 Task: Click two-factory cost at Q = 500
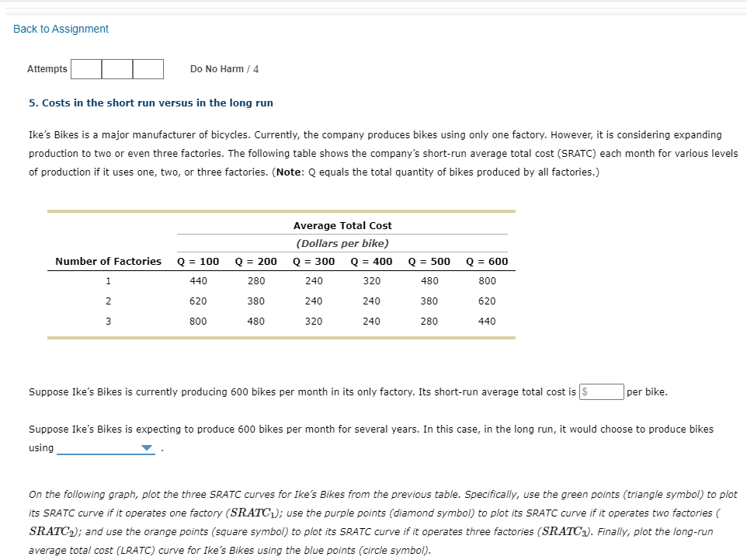click(429, 301)
